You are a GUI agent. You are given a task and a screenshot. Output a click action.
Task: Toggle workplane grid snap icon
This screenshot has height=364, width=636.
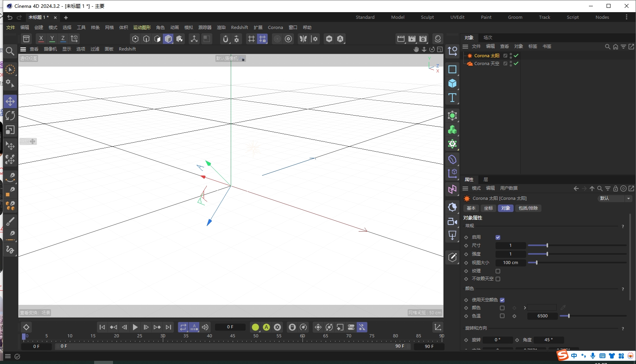click(x=262, y=38)
